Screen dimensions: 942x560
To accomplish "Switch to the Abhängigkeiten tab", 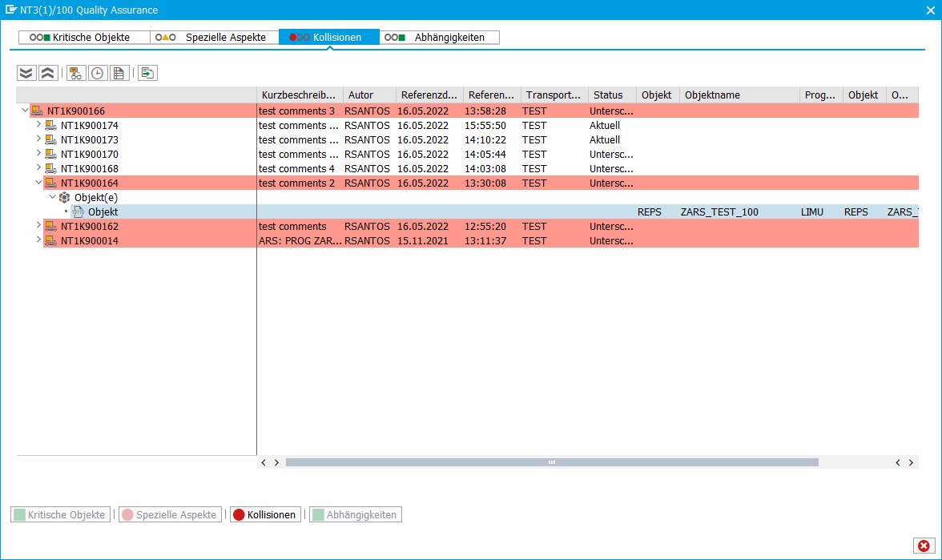I will click(x=439, y=37).
